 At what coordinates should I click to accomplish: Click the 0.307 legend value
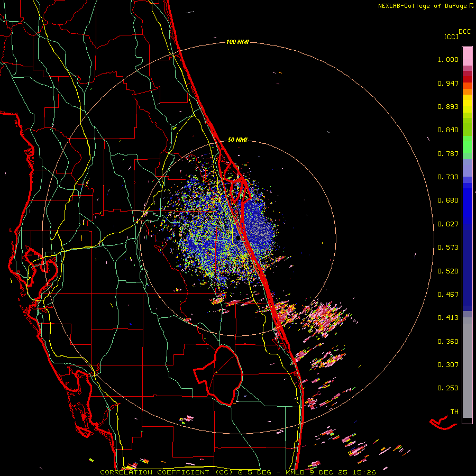click(x=448, y=365)
